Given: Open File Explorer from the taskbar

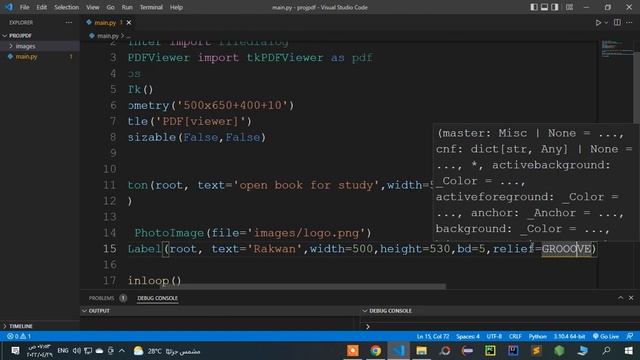Looking at the screenshot, I should click(422, 351).
